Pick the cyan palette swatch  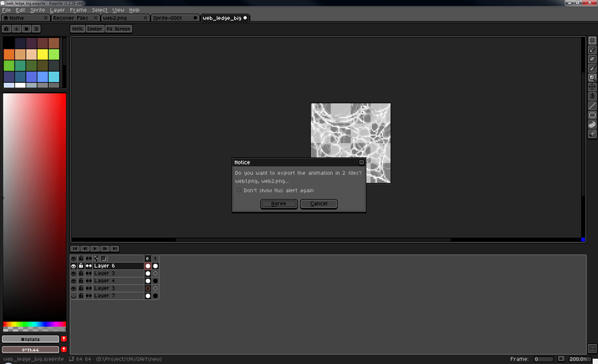point(54,77)
